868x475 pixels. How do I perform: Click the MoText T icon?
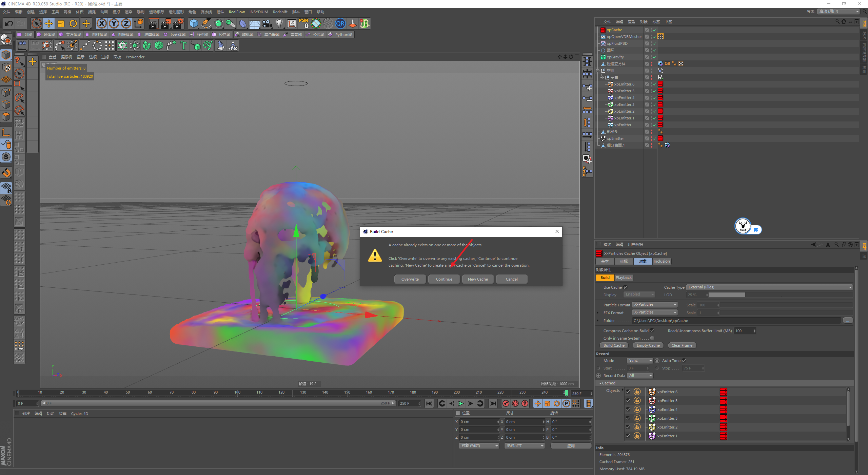tap(183, 45)
